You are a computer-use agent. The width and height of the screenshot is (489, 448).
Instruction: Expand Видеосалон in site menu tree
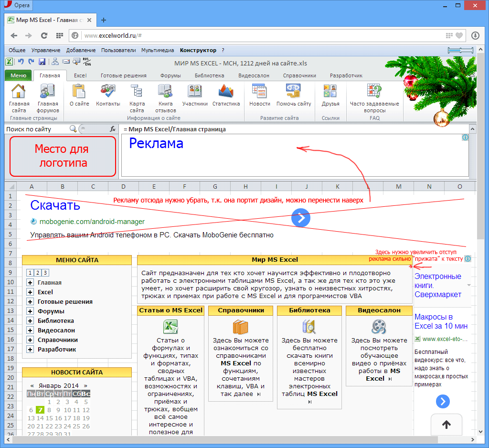tap(30, 331)
